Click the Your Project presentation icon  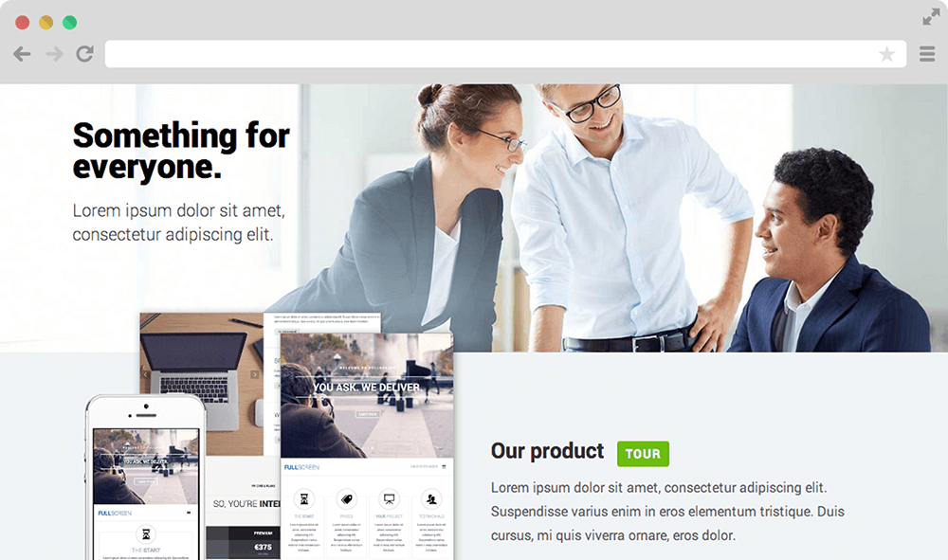point(389,499)
